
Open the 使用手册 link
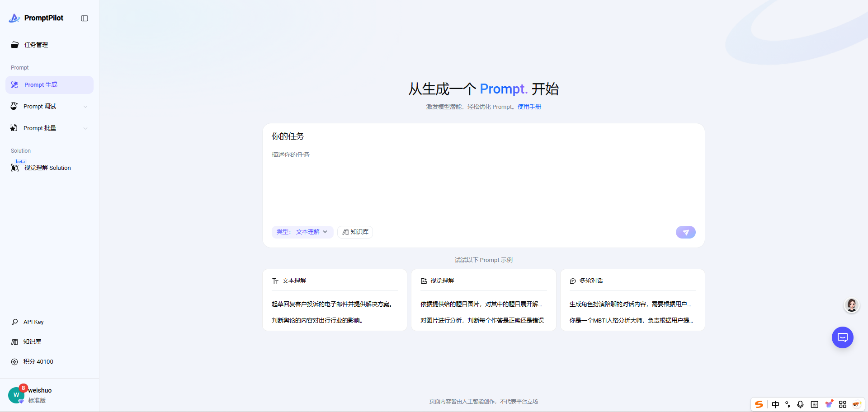click(x=529, y=107)
